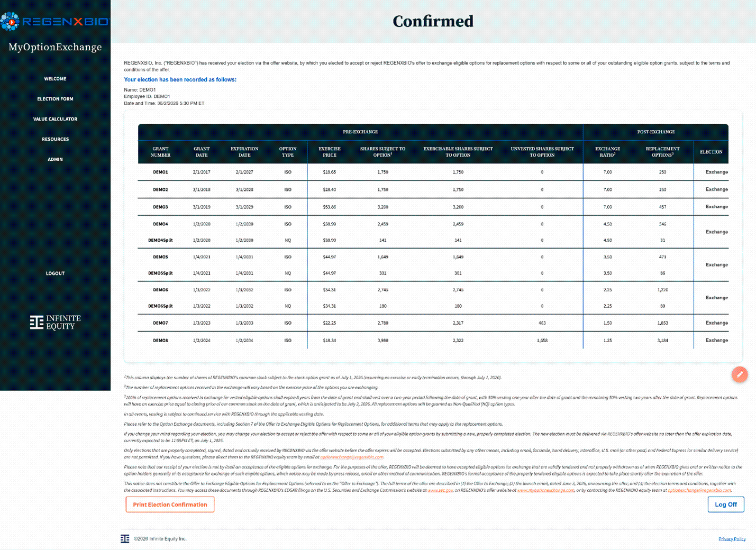Screen dimensions: 756x550
Task: Click the Option Type column header
Action: point(288,152)
